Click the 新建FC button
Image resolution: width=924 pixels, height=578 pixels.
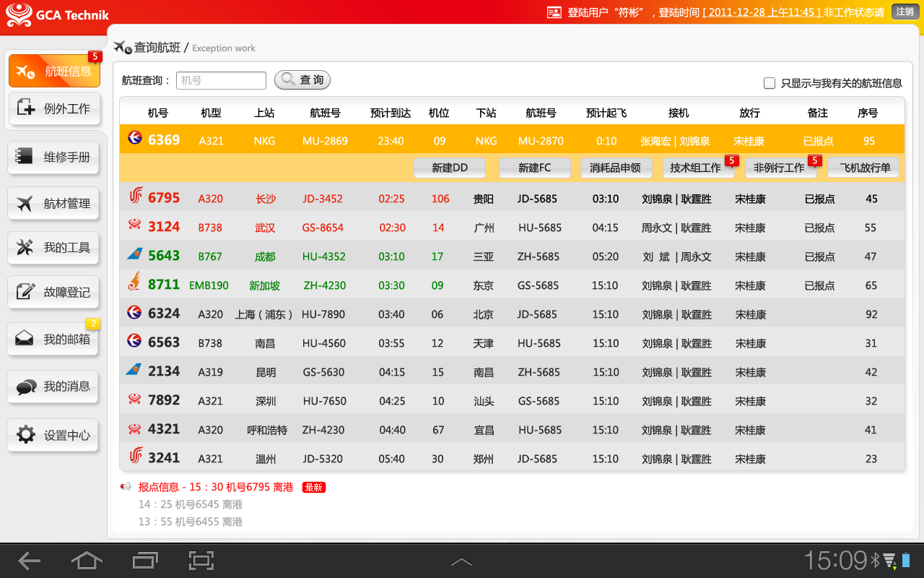(535, 168)
